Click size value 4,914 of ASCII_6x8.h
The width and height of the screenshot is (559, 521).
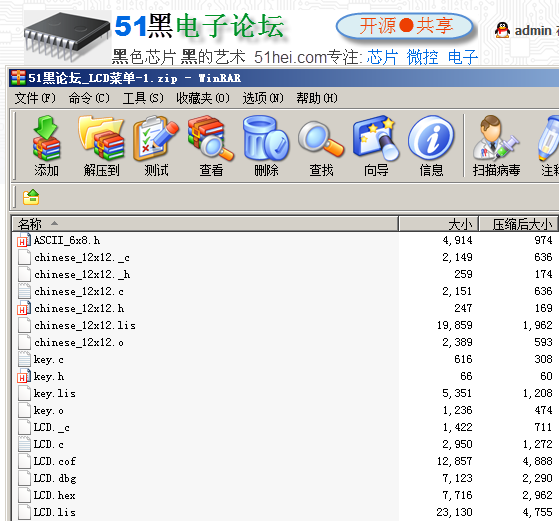[x=457, y=240]
